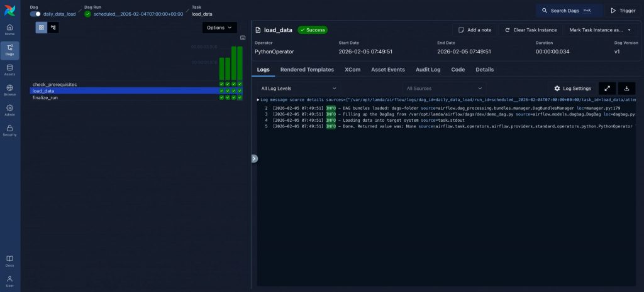Select the grid view toggle button
The width and height of the screenshot is (644, 292).
tap(42, 28)
